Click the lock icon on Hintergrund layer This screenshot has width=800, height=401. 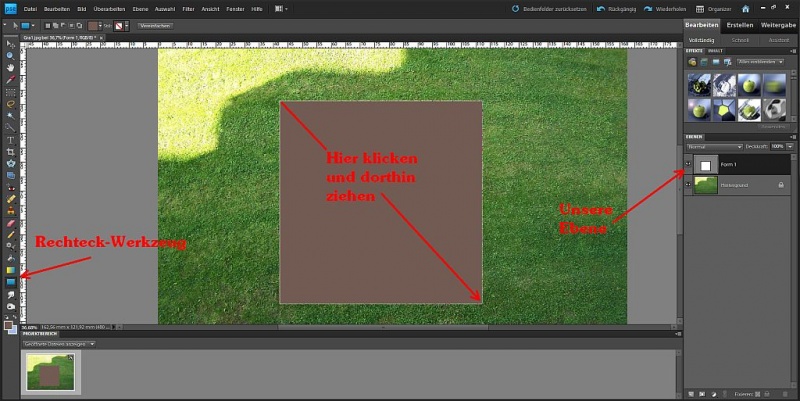780,185
